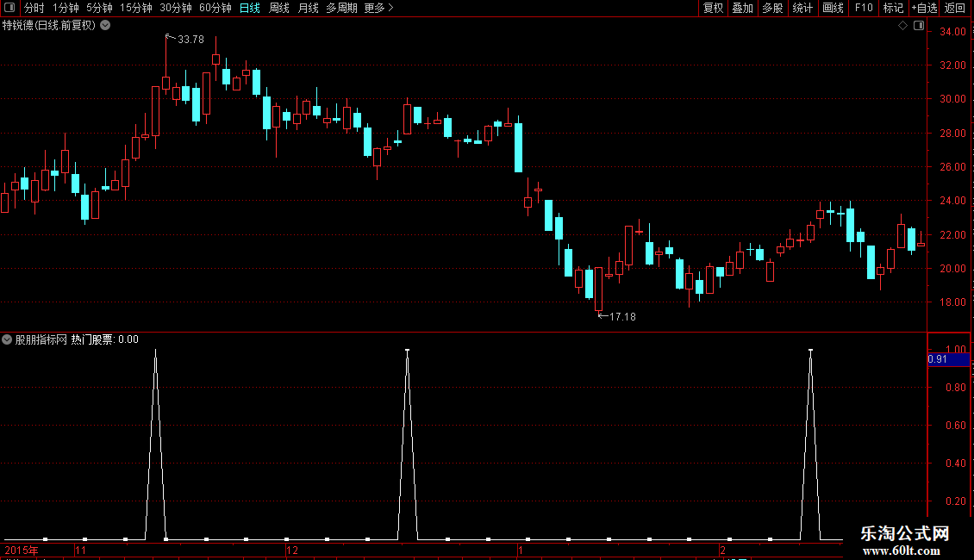Click the 特锐德(日线.前复权) title text
This screenshot has width=974, height=560.
click(x=49, y=26)
